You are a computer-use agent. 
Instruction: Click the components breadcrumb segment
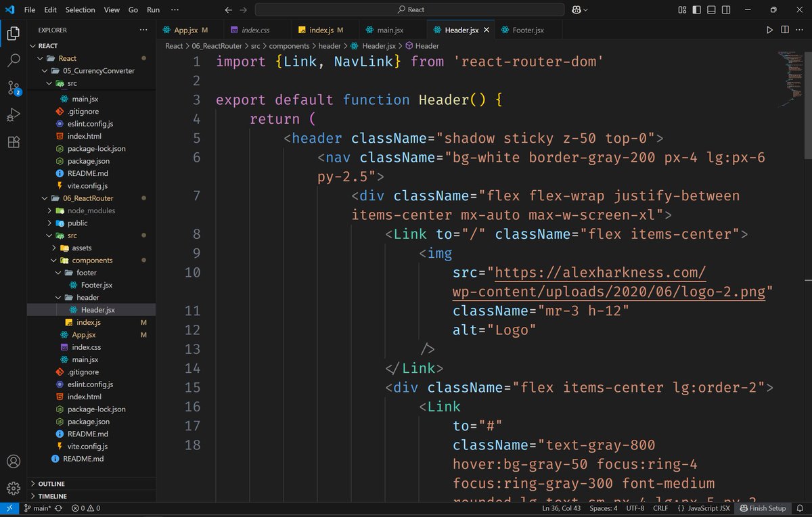tap(288, 46)
